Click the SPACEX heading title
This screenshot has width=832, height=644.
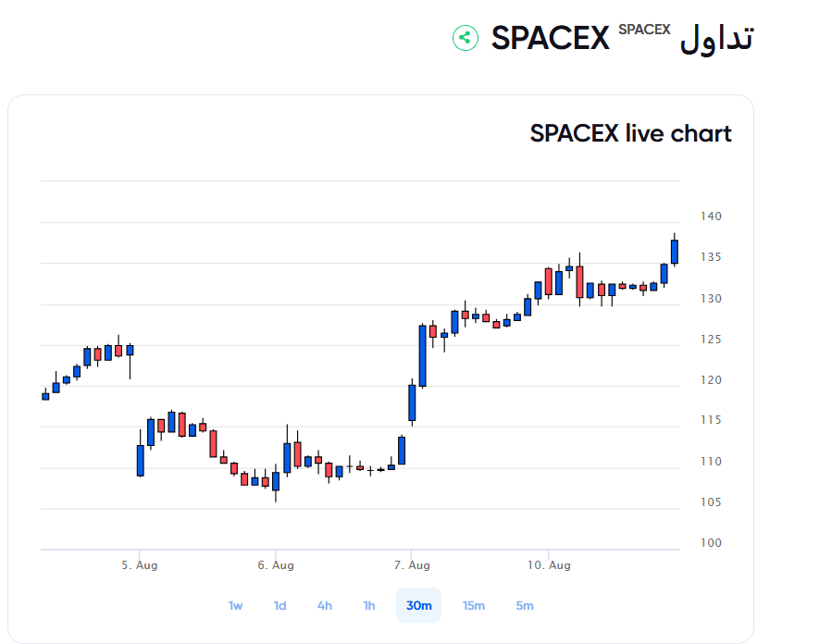(551, 38)
